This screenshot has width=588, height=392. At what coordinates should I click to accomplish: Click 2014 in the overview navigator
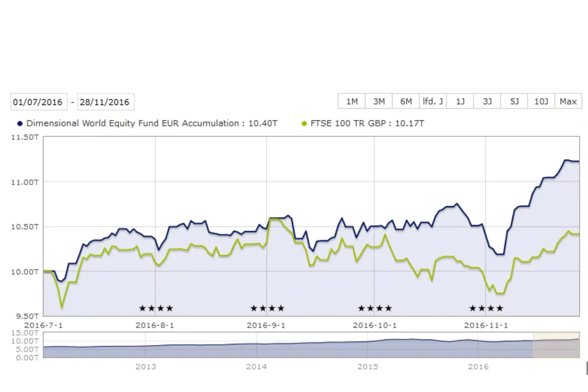[256, 366]
